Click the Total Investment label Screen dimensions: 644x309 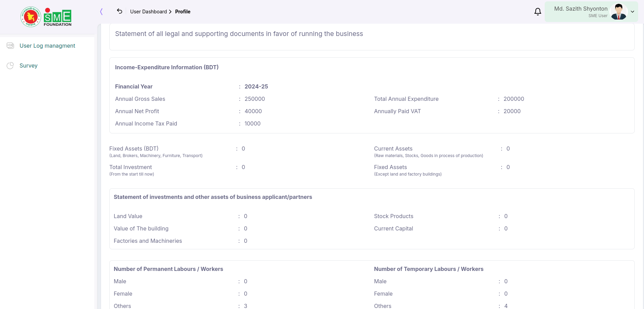click(x=131, y=167)
